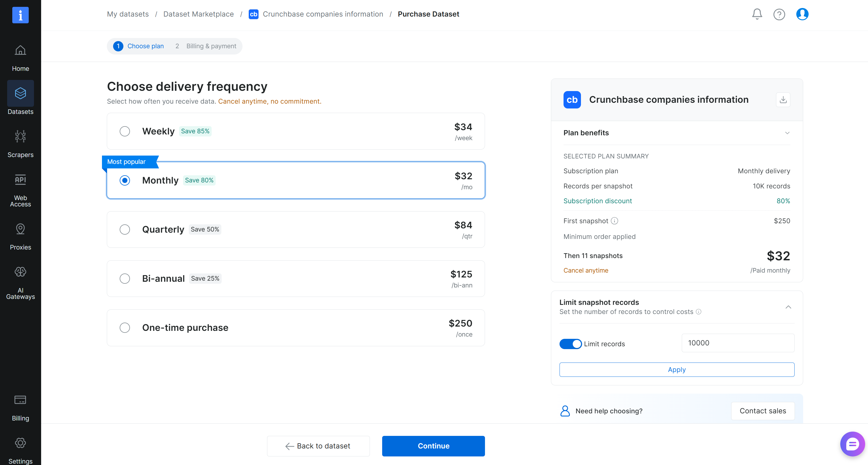Click the Bright Data logo icon
Image resolution: width=868 pixels, height=465 pixels.
[20, 15]
